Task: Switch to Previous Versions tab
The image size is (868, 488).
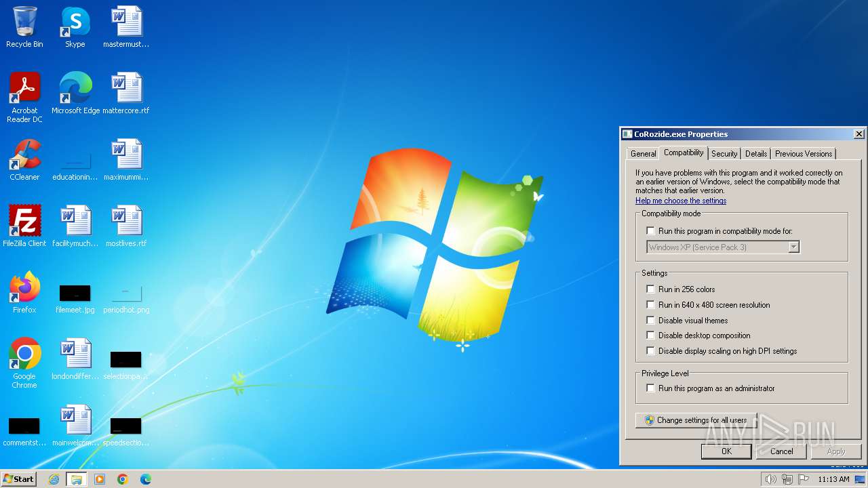Action: [x=804, y=154]
